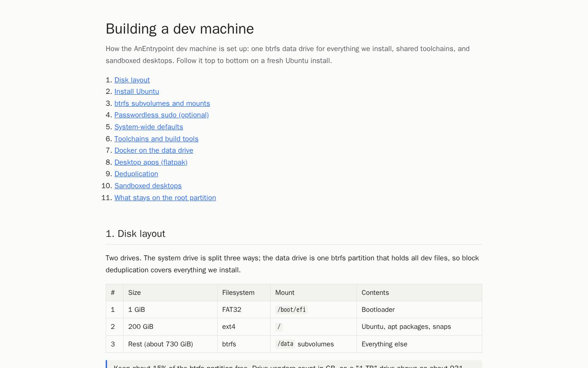Image resolution: width=588 pixels, height=368 pixels.
Task: Click the 200 GiB size cell
Action: tap(170, 327)
